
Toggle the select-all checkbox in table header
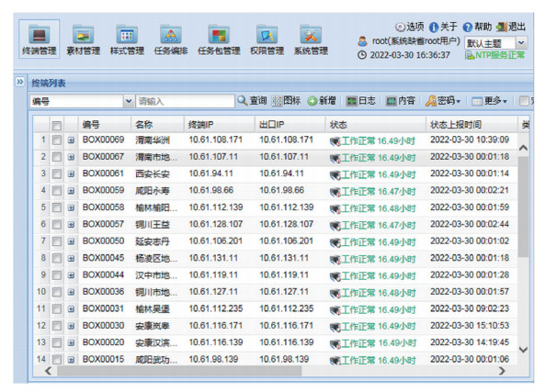[x=56, y=124]
